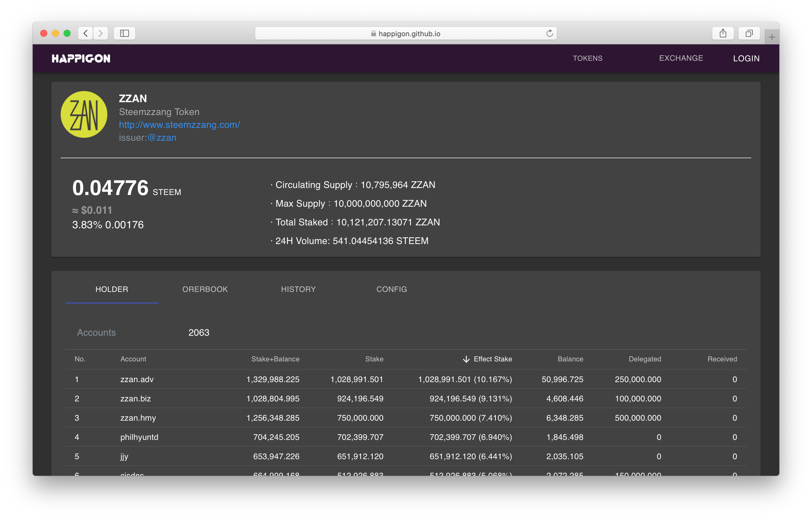Screen dimensions: 812x519
Task: Open the HISTORY tab
Action: pos(298,289)
